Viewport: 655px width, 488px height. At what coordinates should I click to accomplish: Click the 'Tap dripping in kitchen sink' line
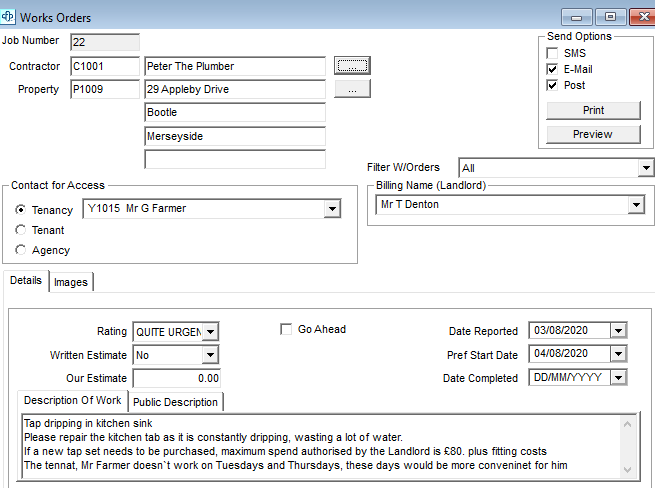[88, 423]
